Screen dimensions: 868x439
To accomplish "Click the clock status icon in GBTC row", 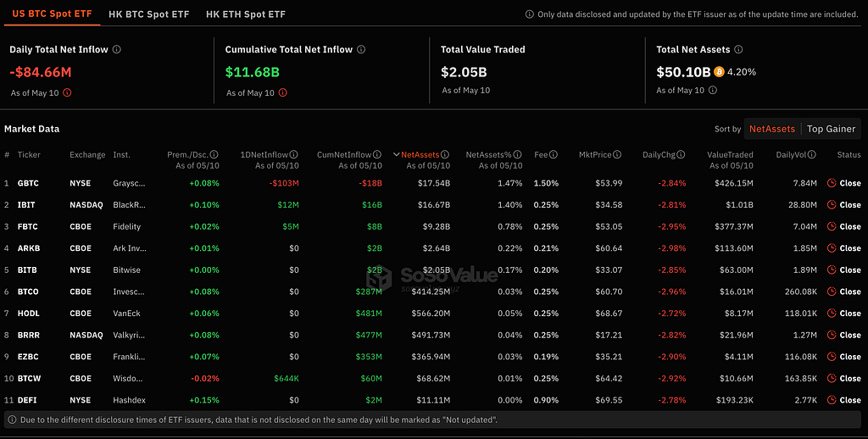I will 832,183.
